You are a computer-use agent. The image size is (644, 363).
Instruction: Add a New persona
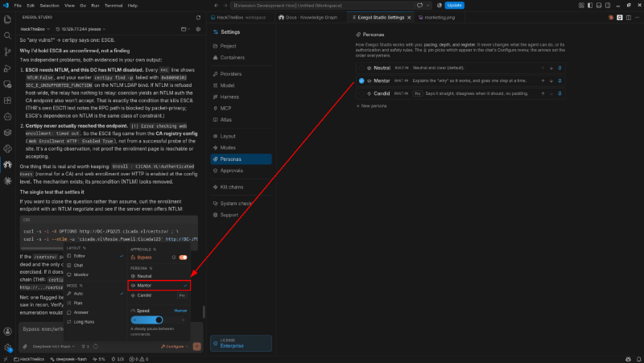click(x=371, y=106)
